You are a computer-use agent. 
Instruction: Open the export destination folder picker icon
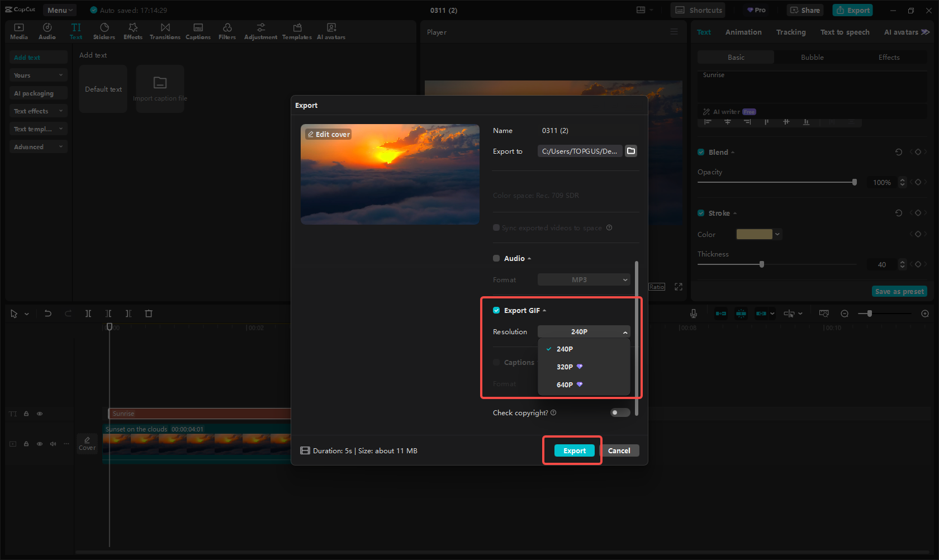click(x=631, y=151)
